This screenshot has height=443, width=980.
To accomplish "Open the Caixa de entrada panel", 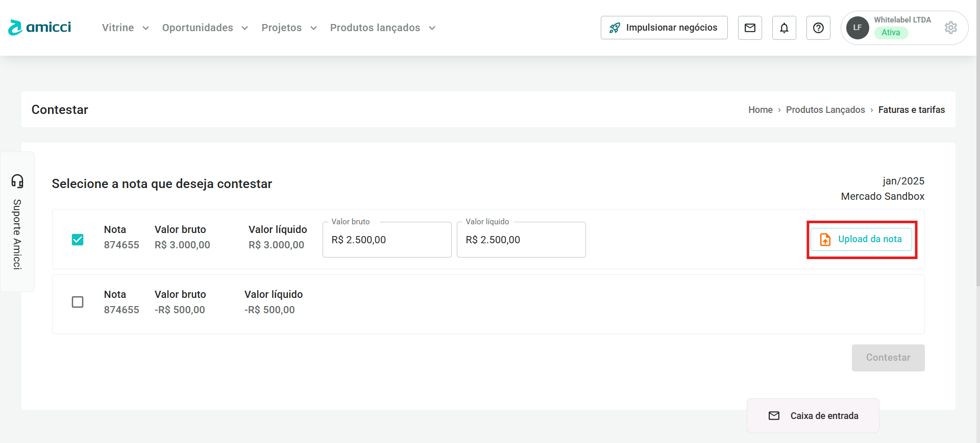I will pos(813,415).
